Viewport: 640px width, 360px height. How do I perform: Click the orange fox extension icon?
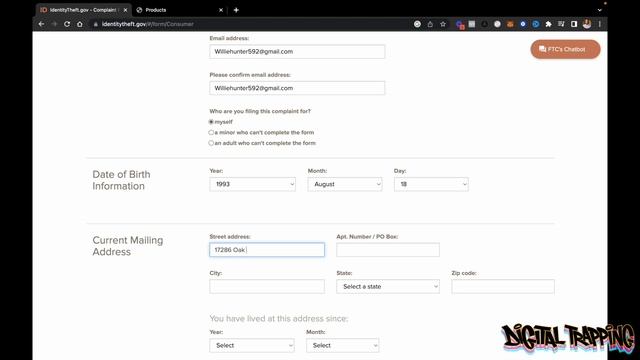[510, 24]
